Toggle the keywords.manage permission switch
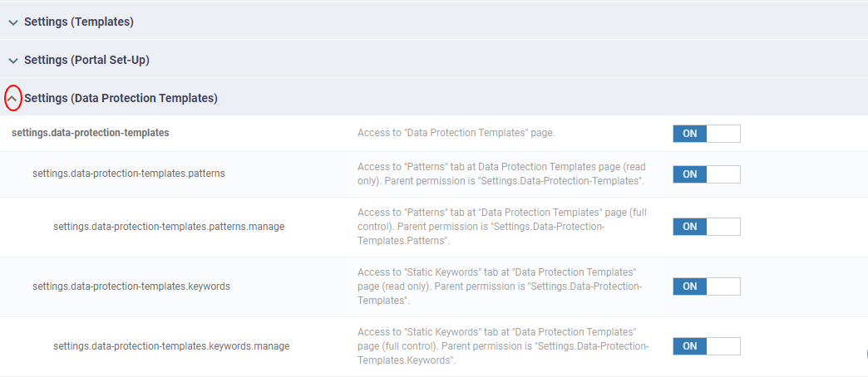This screenshot has height=377, width=868. (707, 346)
